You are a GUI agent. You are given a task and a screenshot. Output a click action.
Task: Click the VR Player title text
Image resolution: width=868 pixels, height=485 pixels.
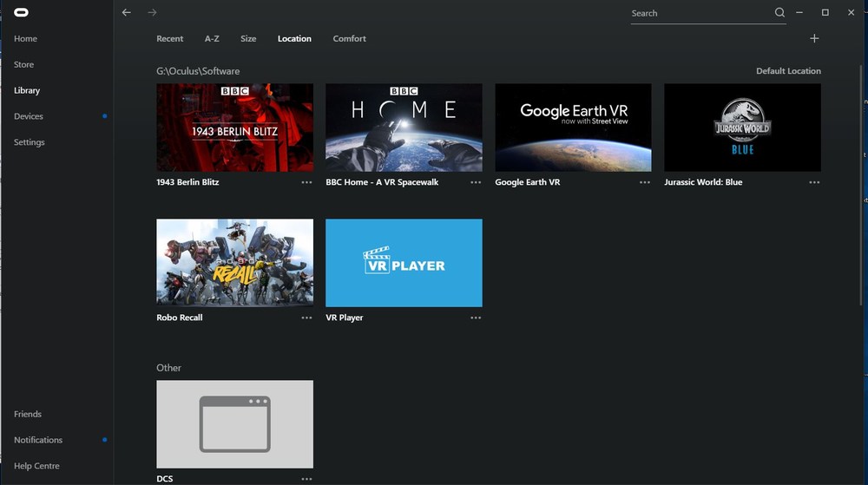tap(345, 318)
